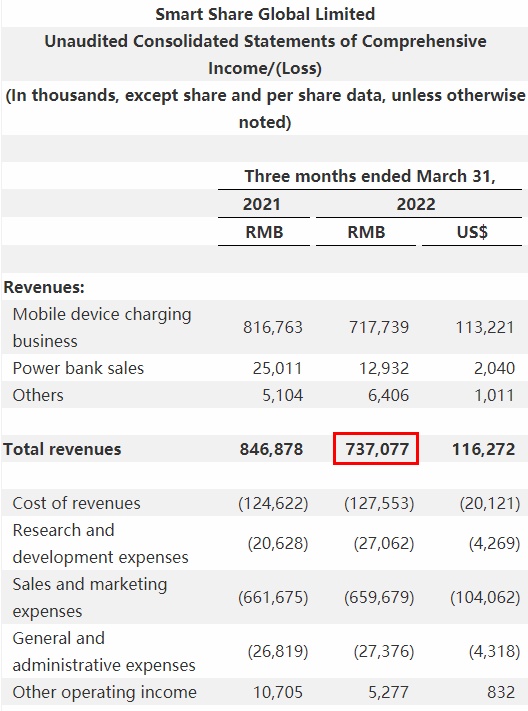Click the value 6,406

388,395
